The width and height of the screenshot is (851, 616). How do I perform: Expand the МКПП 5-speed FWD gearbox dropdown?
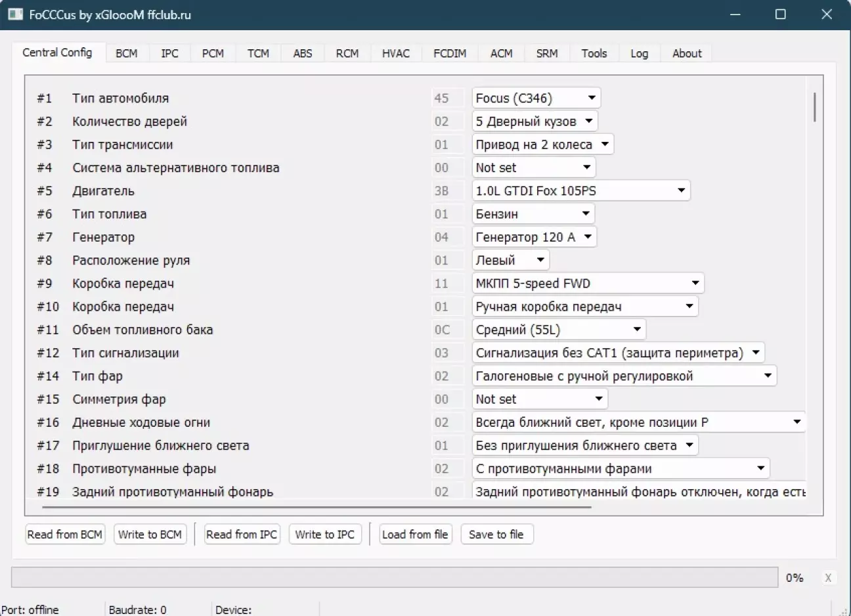[588, 284]
